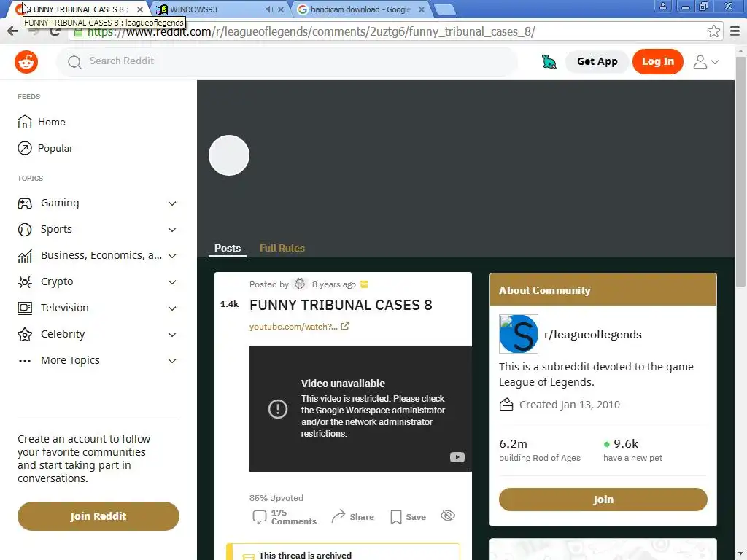Image resolution: width=747 pixels, height=560 pixels.
Task: Click the Business chart icon
Action: pyautogui.click(x=25, y=256)
